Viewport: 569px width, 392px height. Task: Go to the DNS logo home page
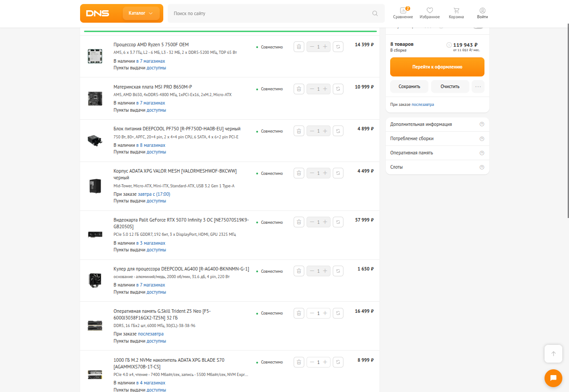pyautogui.click(x=98, y=13)
